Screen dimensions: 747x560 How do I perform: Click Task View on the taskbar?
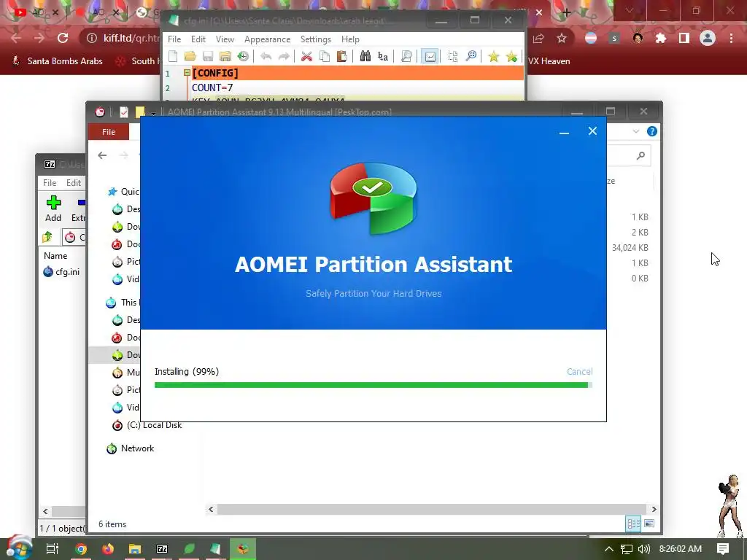pyautogui.click(x=52, y=549)
